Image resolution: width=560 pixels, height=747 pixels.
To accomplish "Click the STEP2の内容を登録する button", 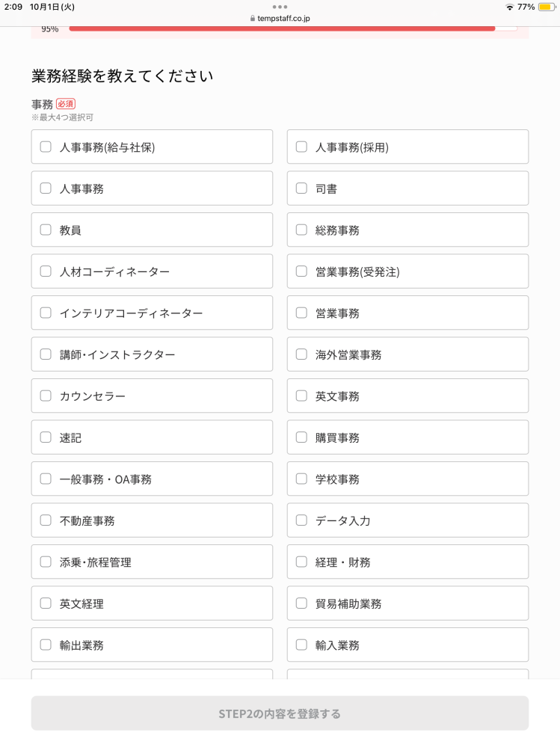I will (280, 713).
